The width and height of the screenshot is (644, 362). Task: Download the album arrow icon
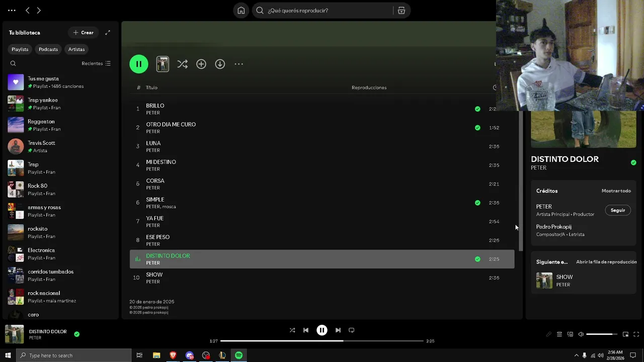(220, 64)
